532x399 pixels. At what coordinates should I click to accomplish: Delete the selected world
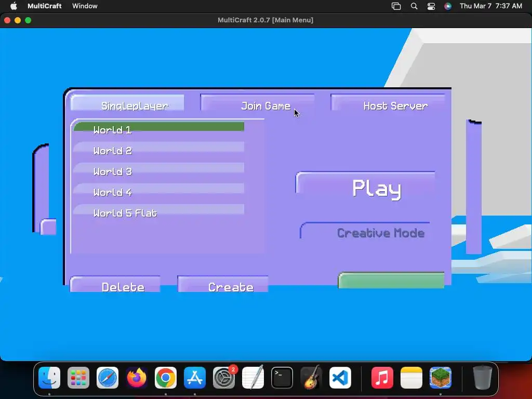pos(115,284)
